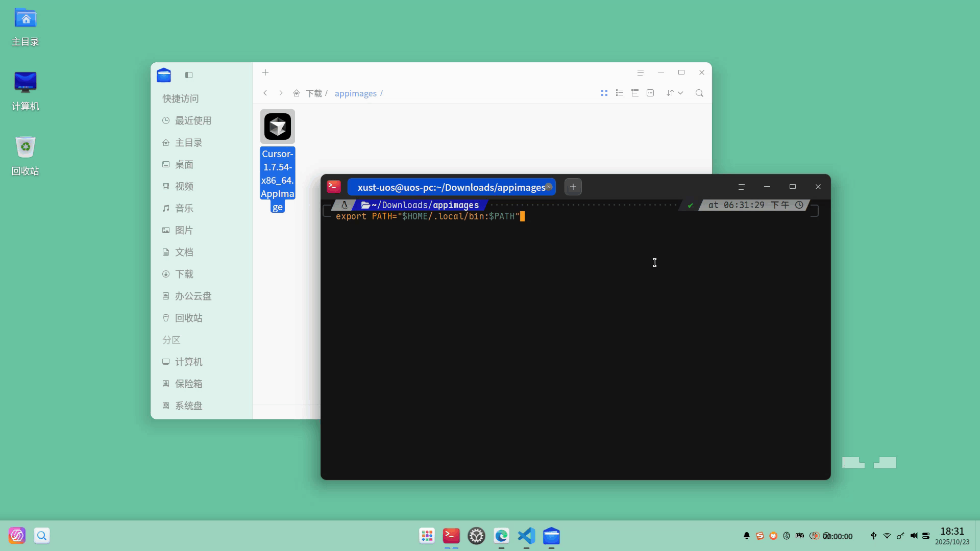Image resolution: width=980 pixels, height=551 pixels.
Task: Open the terminal hamburger menu
Action: click(742, 187)
